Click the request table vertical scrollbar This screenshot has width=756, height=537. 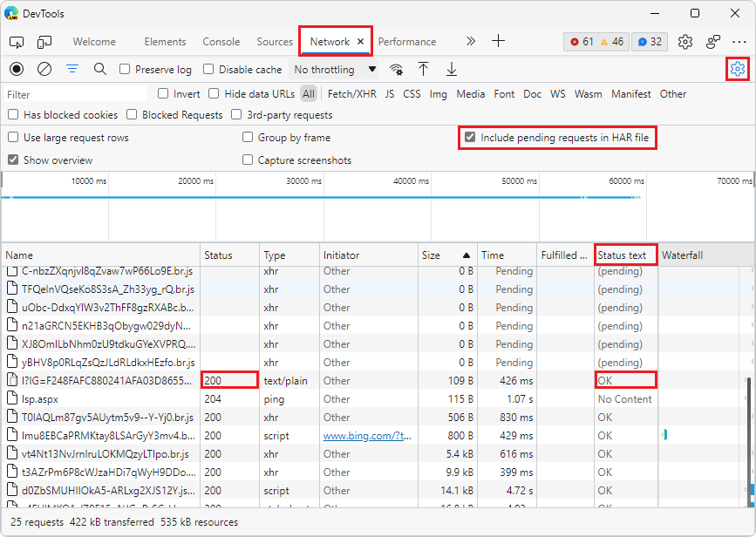coord(749,441)
